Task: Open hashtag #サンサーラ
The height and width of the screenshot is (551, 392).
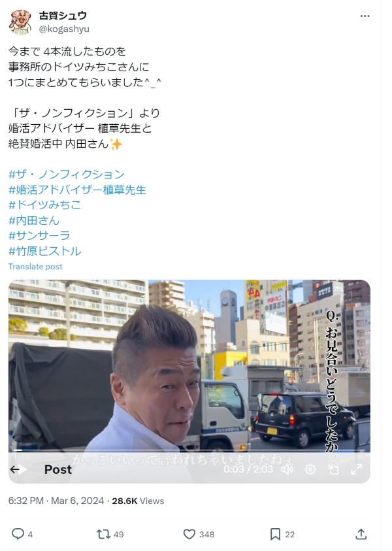Action: tap(39, 235)
